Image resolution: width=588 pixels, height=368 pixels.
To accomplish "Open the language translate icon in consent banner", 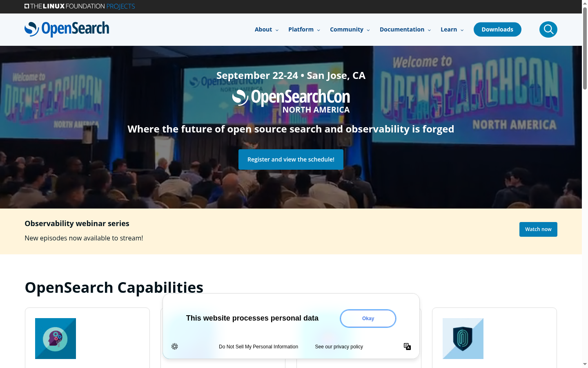I will 407,346.
